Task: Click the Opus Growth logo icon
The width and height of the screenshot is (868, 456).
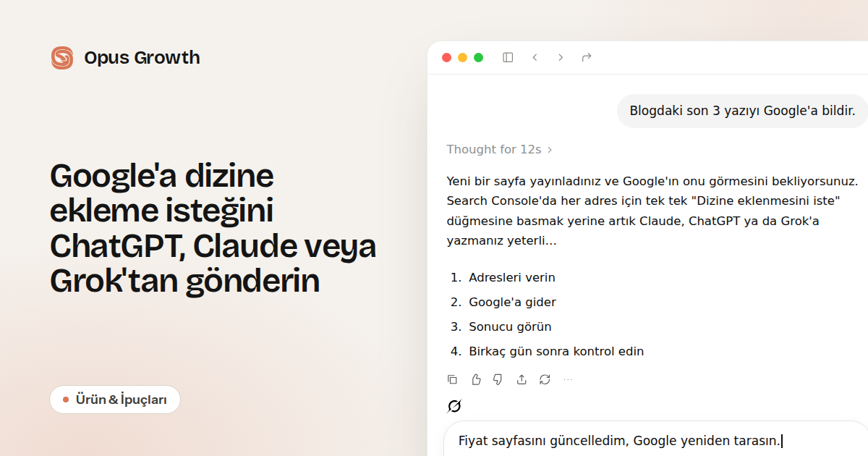Action: [62, 58]
